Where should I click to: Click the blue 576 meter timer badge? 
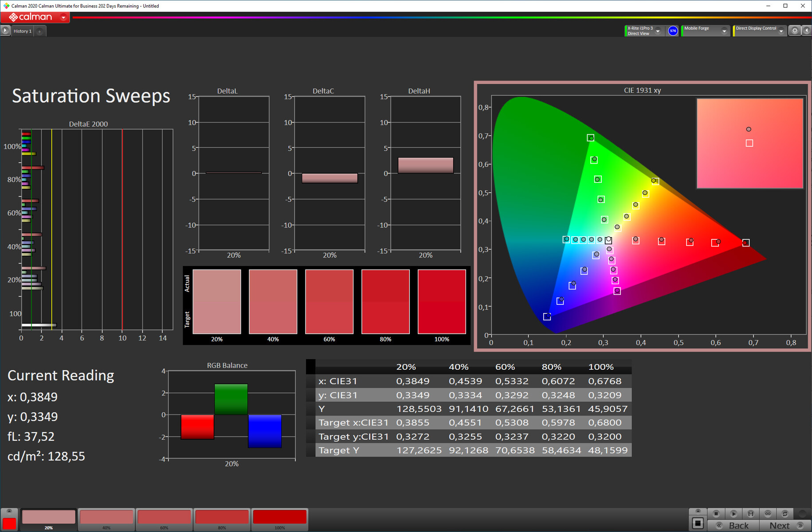pyautogui.click(x=673, y=31)
